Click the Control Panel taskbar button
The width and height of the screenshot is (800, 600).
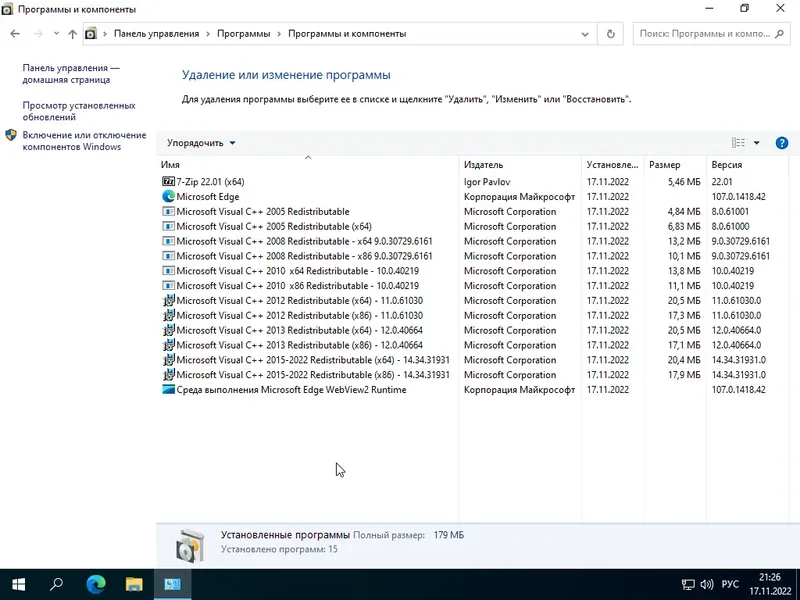172,584
